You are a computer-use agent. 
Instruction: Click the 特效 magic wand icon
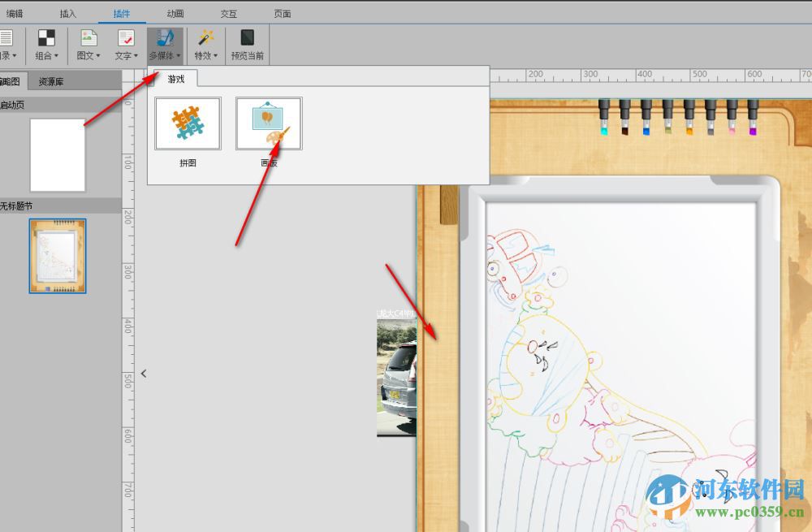[205, 38]
